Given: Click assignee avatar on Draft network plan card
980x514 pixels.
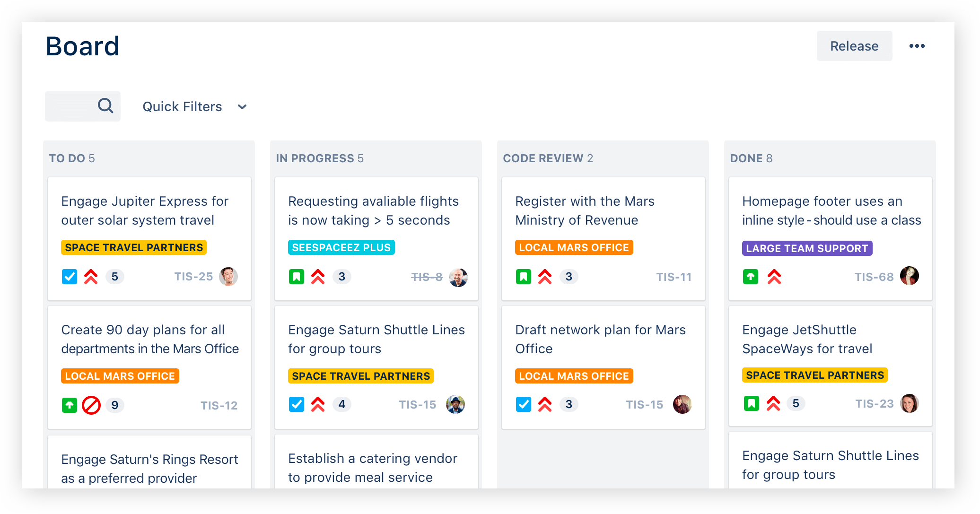Looking at the screenshot, I should (x=682, y=404).
